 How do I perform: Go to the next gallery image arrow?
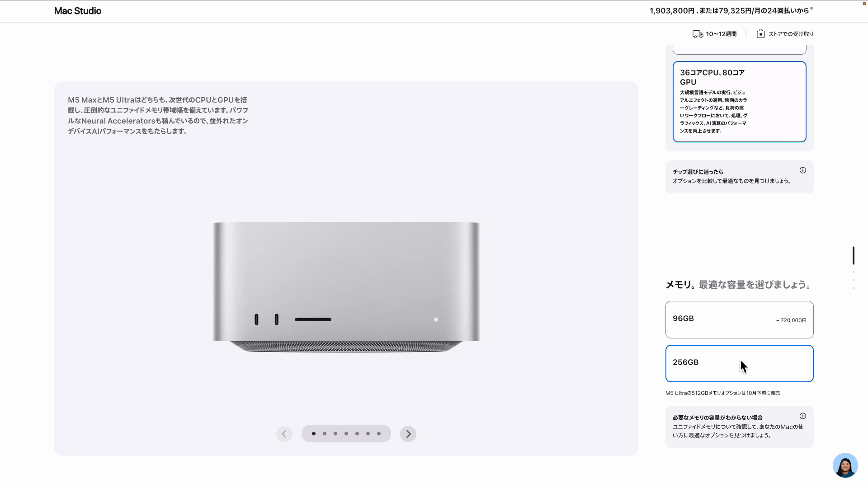[x=408, y=434]
